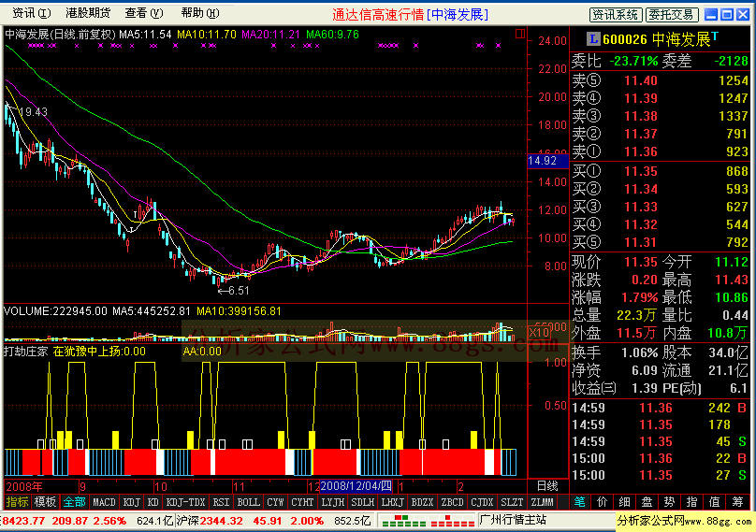Image resolution: width=756 pixels, height=532 pixels.
Task: Click the VOLUME:222945.00 label
Action: [x=55, y=311]
